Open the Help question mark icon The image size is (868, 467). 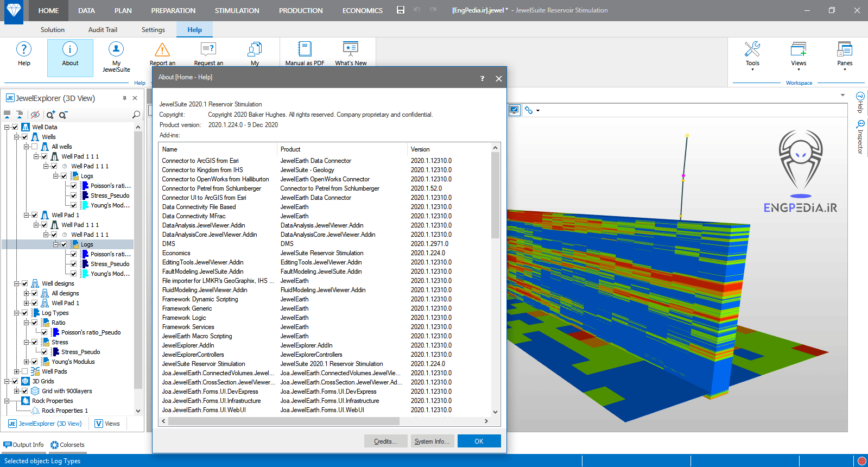(24, 50)
